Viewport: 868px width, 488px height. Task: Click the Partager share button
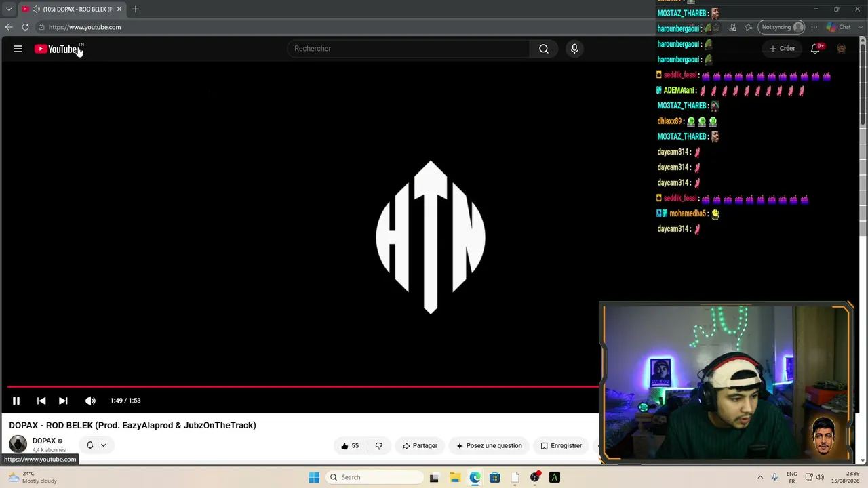tap(420, 445)
